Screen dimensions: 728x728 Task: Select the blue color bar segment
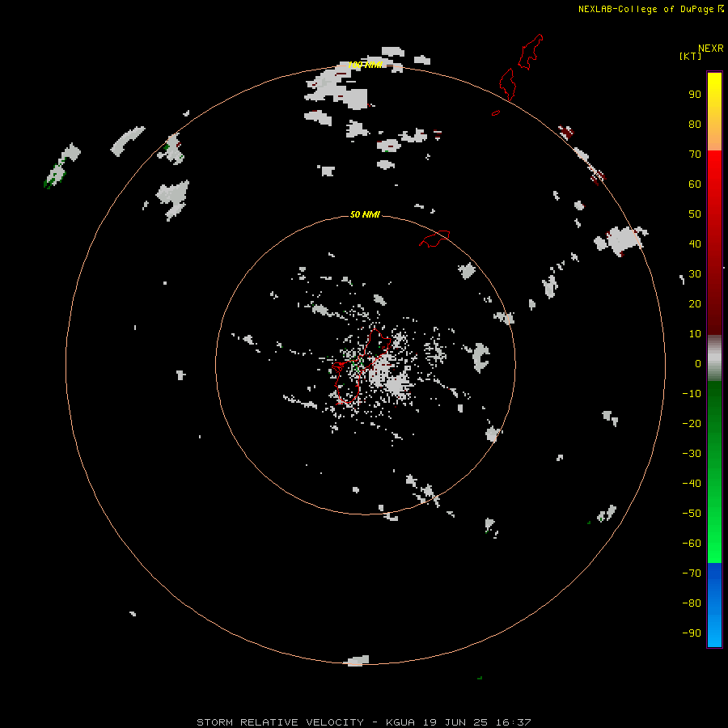[714, 604]
